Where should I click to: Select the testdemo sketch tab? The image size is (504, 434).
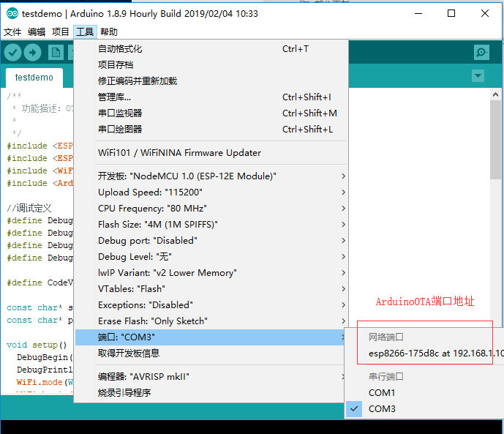pyautogui.click(x=34, y=78)
